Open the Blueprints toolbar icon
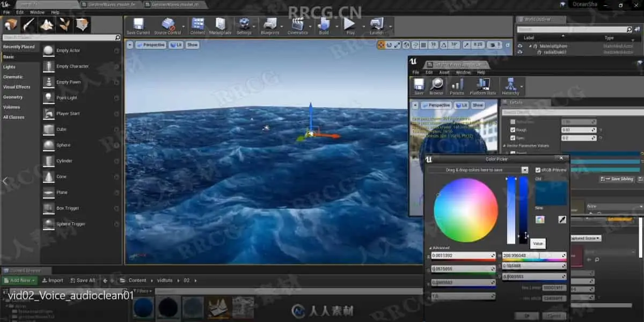The image size is (644, 322). [x=270, y=26]
